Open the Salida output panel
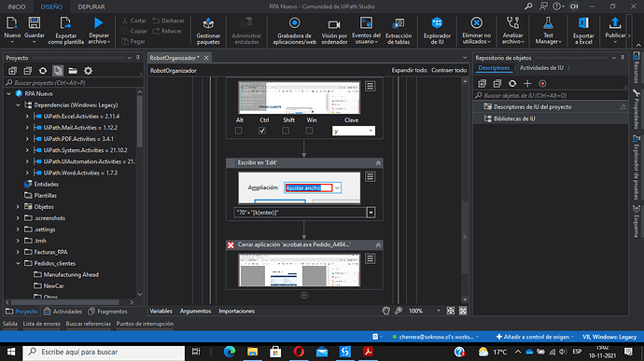This screenshot has height=361, width=644. (10, 324)
